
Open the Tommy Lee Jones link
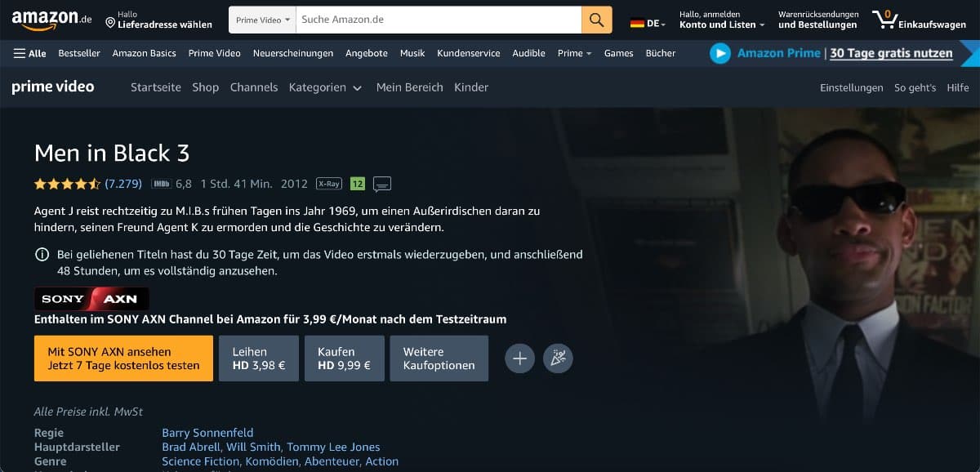tap(333, 447)
